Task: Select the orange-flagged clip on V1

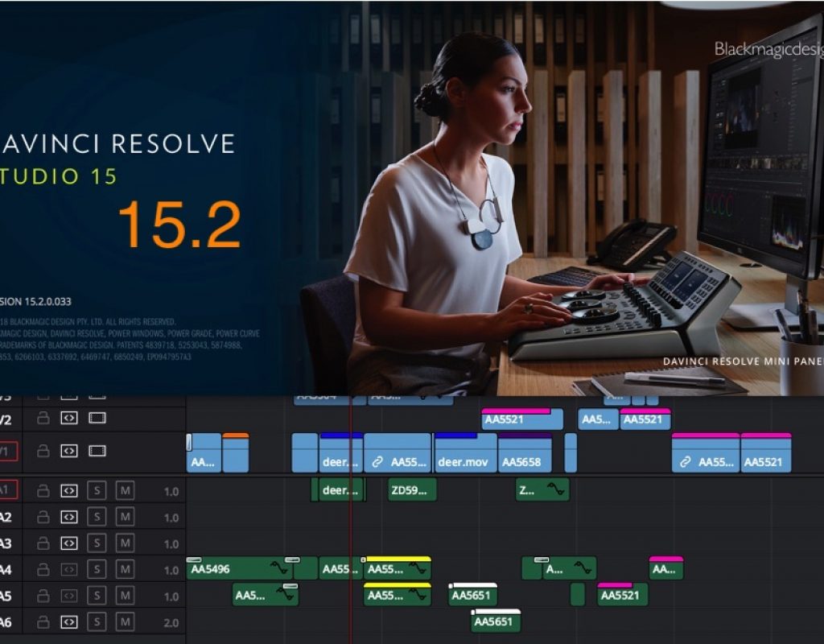Action: 236,452
